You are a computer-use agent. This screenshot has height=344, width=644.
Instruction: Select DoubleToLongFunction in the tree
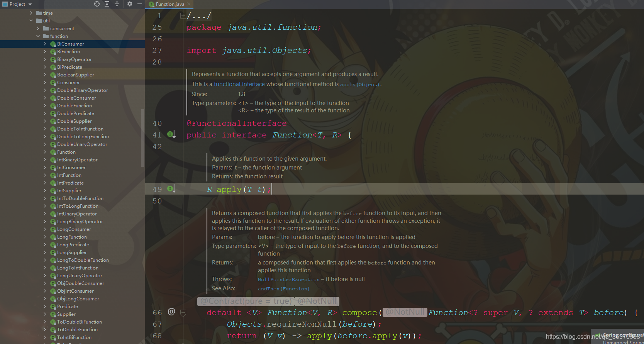click(x=83, y=137)
